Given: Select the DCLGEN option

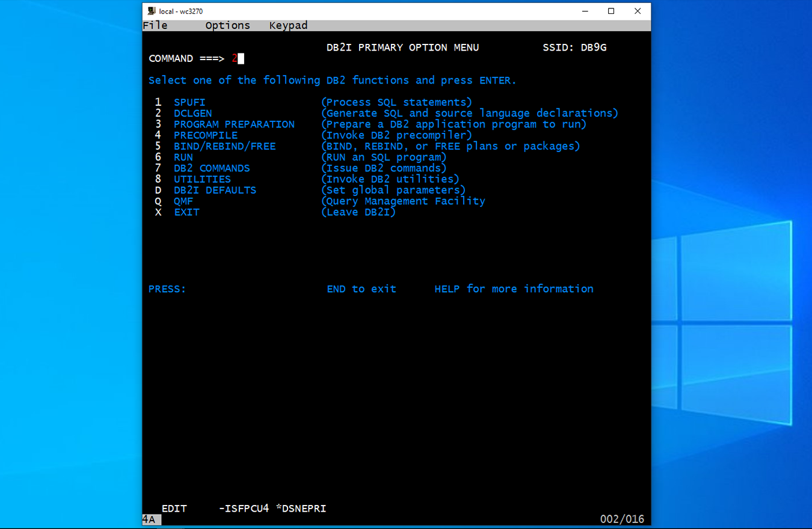Looking at the screenshot, I should click(x=192, y=113).
